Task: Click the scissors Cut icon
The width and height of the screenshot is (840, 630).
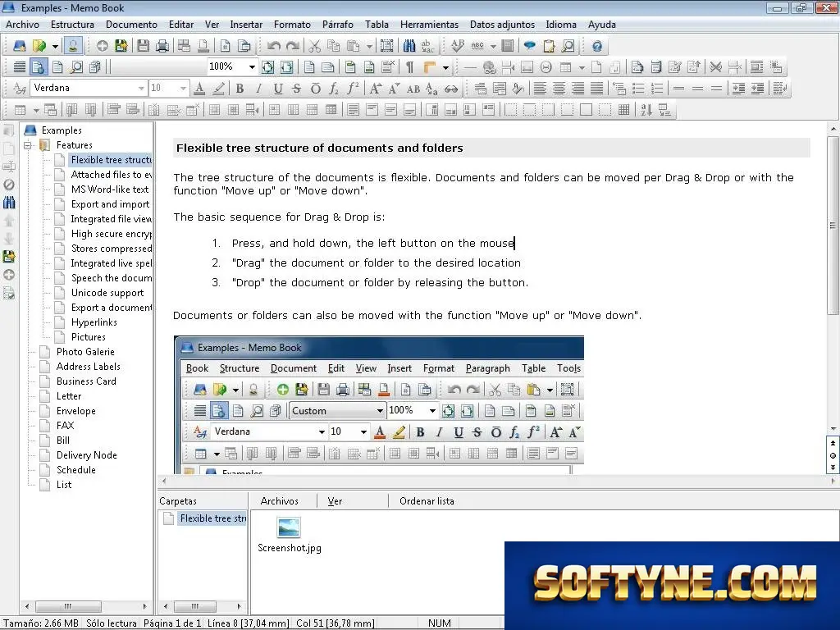Action: point(314,46)
